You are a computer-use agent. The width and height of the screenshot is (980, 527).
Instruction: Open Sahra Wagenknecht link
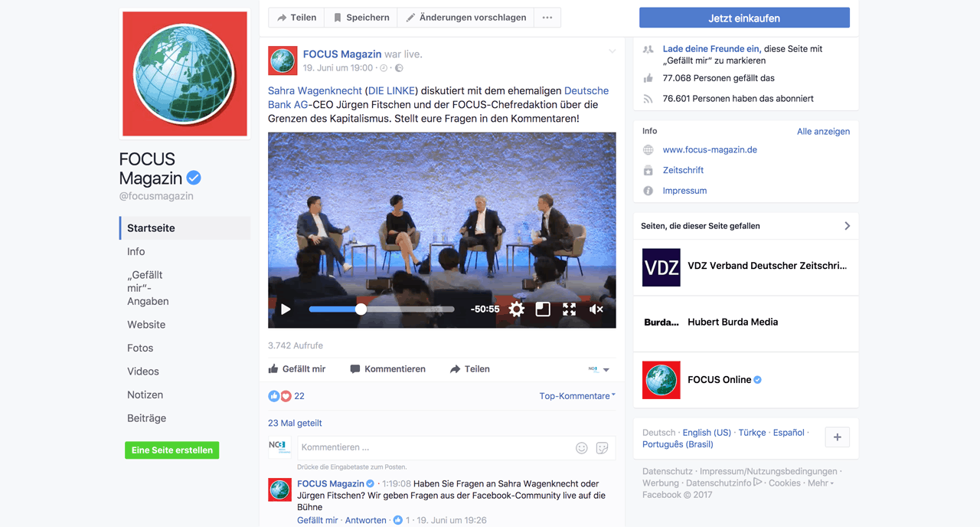[315, 90]
